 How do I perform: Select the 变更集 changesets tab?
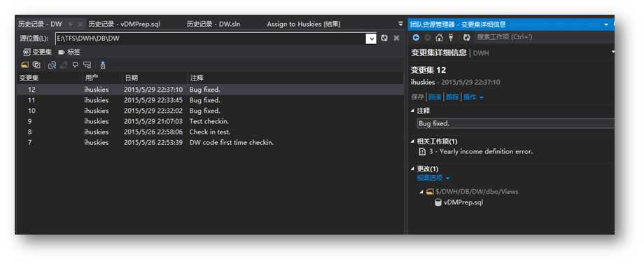37,52
